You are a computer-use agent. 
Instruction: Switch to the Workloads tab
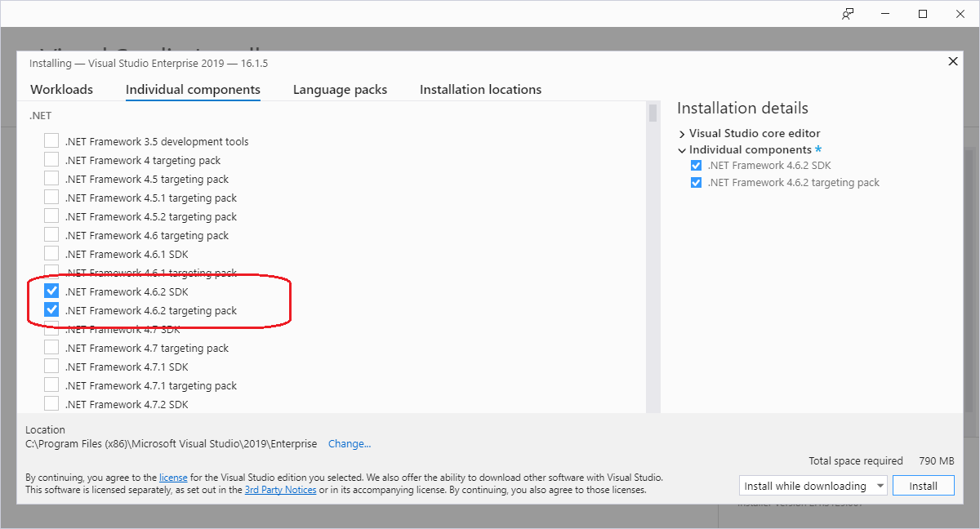coord(62,90)
